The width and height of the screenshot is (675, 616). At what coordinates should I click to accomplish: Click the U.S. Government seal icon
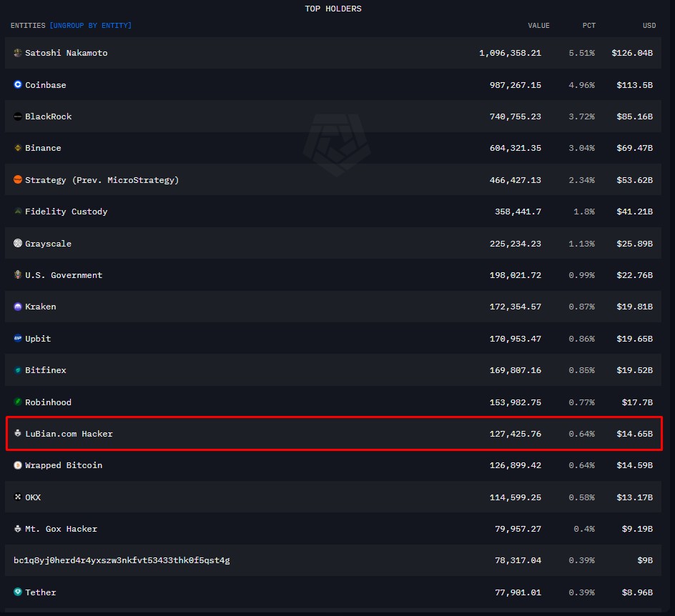(x=18, y=274)
